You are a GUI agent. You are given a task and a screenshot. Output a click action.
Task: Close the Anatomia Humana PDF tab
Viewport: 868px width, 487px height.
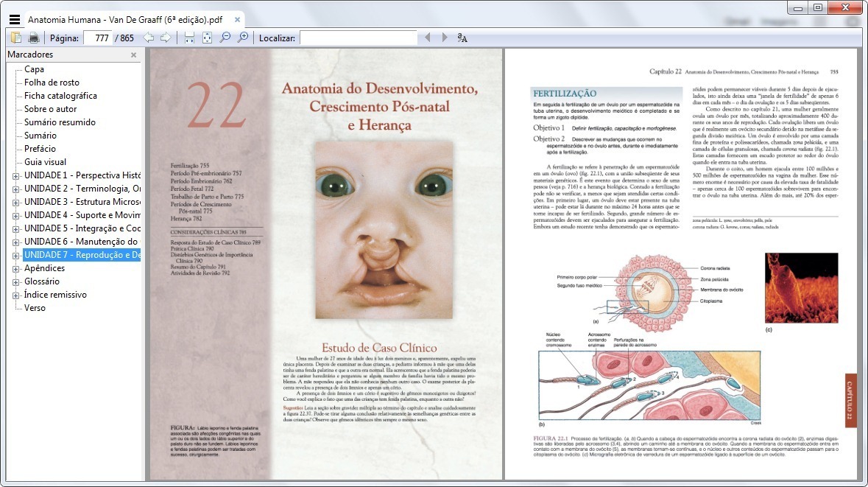[238, 19]
